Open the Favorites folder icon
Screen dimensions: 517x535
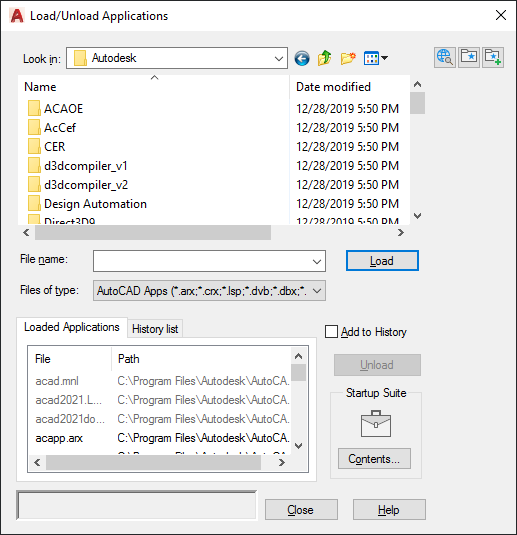(469, 57)
